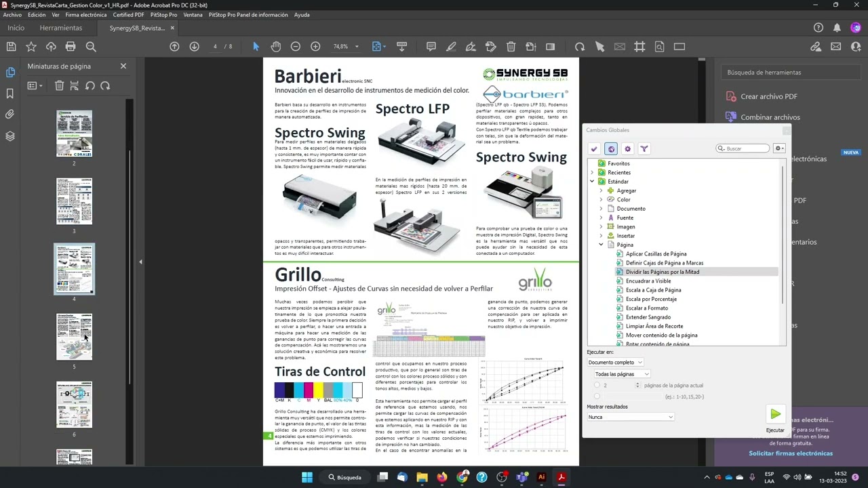868x488 pixels.
Task: Collapse the Página group
Action: click(601, 245)
